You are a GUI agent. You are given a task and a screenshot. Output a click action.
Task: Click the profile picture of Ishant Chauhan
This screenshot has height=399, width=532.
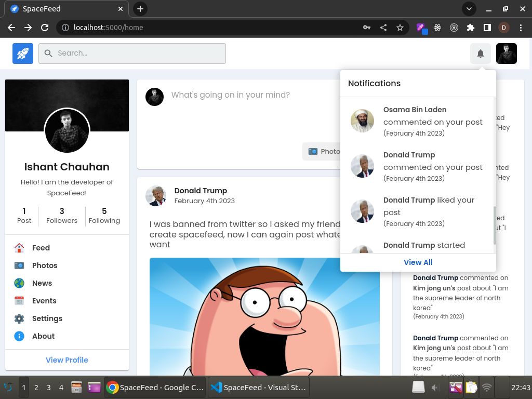[x=67, y=130]
